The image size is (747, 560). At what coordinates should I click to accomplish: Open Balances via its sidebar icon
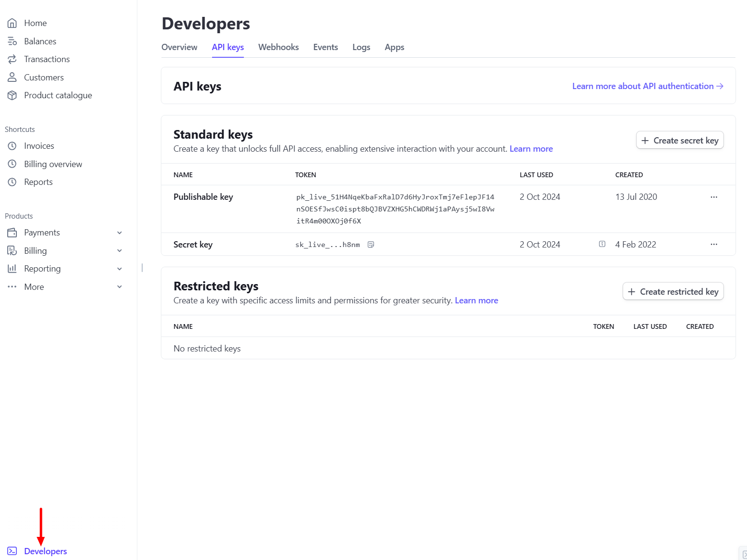[12, 41]
